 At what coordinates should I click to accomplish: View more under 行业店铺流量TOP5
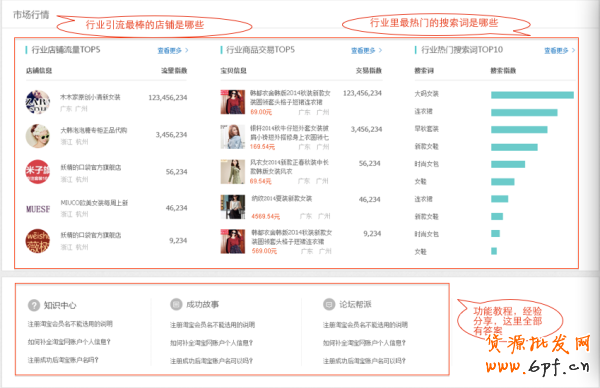[x=173, y=51]
